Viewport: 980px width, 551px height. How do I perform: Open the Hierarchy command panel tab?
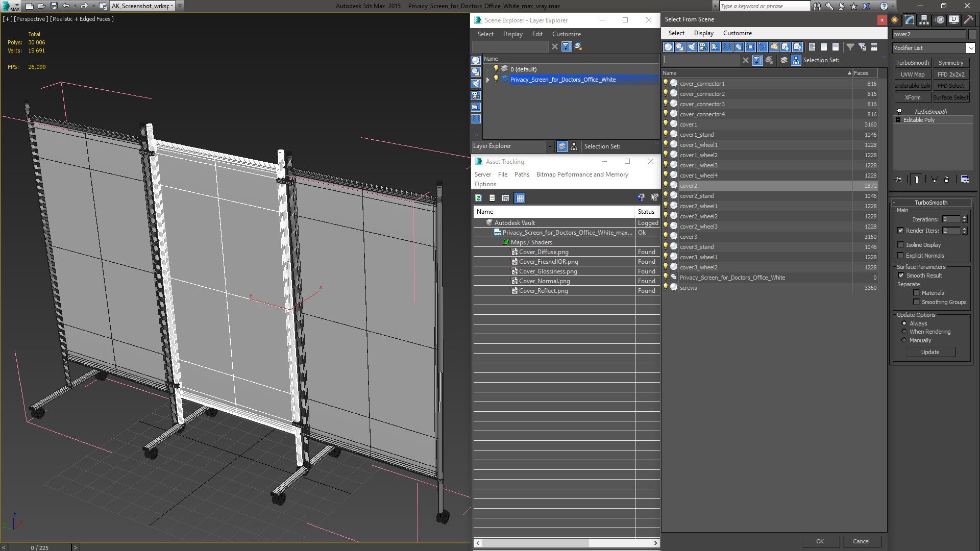click(x=924, y=20)
